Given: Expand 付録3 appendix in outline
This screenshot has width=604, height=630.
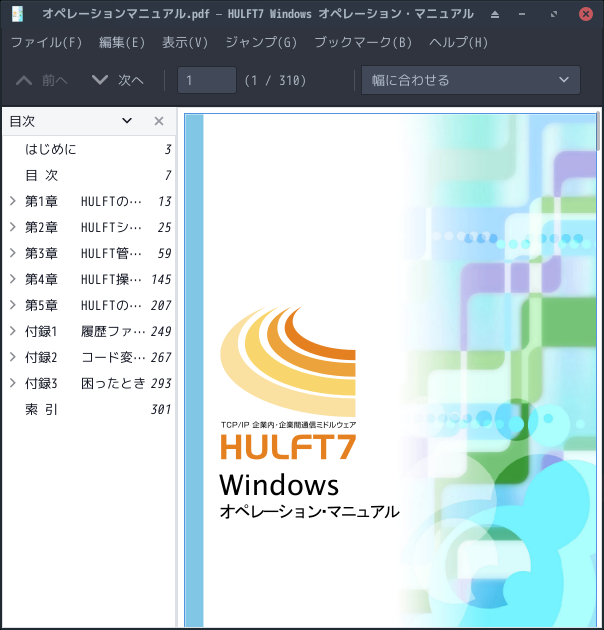Looking at the screenshot, I should tap(13, 383).
